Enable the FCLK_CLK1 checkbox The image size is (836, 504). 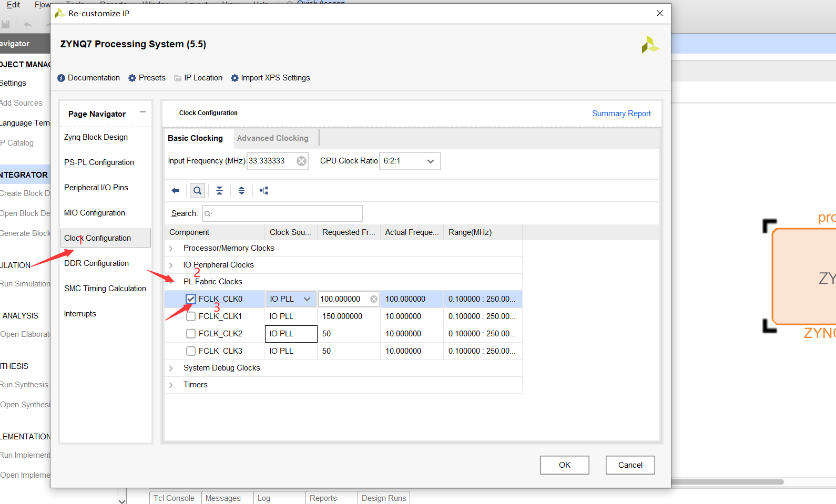191,316
